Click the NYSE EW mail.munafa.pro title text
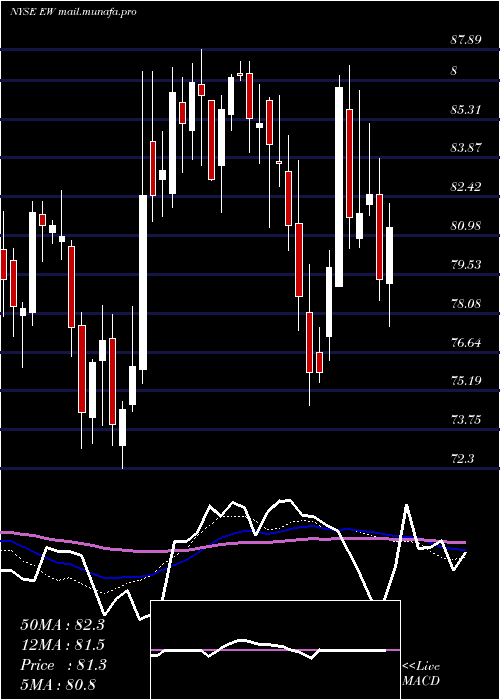500x700 pixels. (73, 12)
